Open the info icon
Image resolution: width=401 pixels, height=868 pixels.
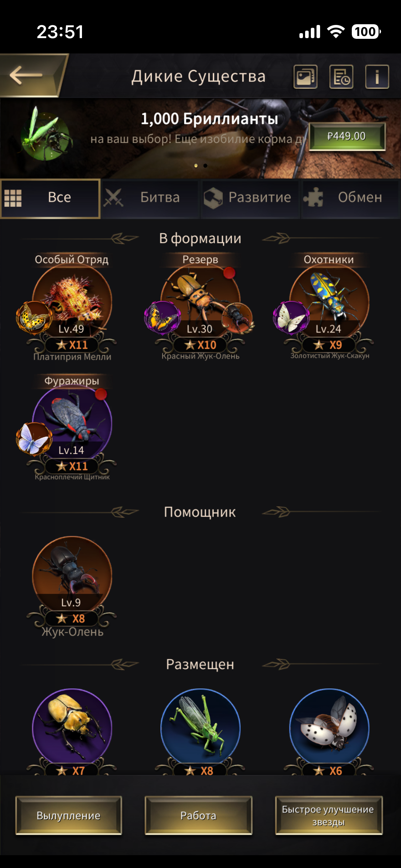(x=377, y=77)
